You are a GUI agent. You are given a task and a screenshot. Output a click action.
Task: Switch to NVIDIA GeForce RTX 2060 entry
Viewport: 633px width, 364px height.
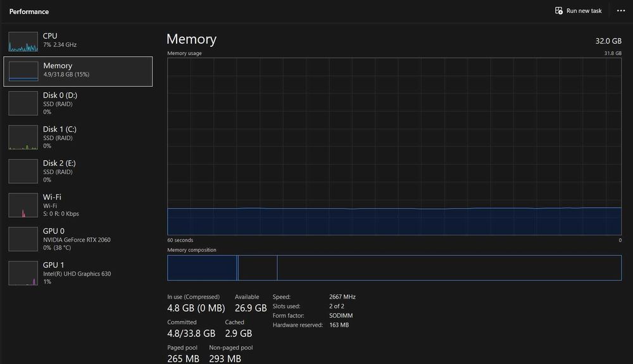(x=77, y=240)
